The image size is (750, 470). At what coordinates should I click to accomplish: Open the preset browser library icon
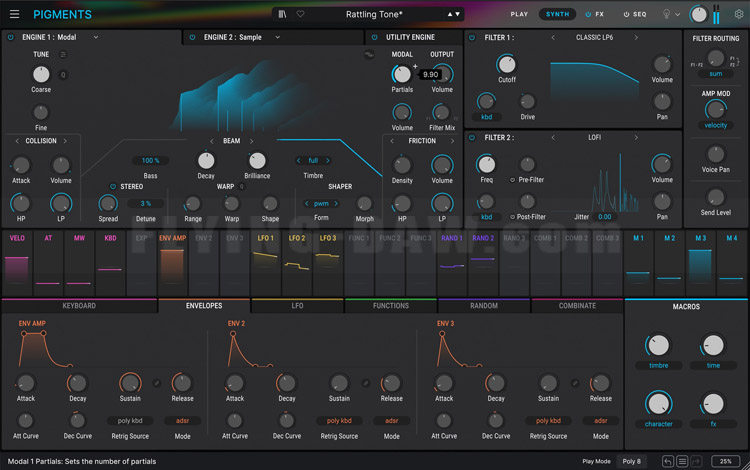pos(283,14)
